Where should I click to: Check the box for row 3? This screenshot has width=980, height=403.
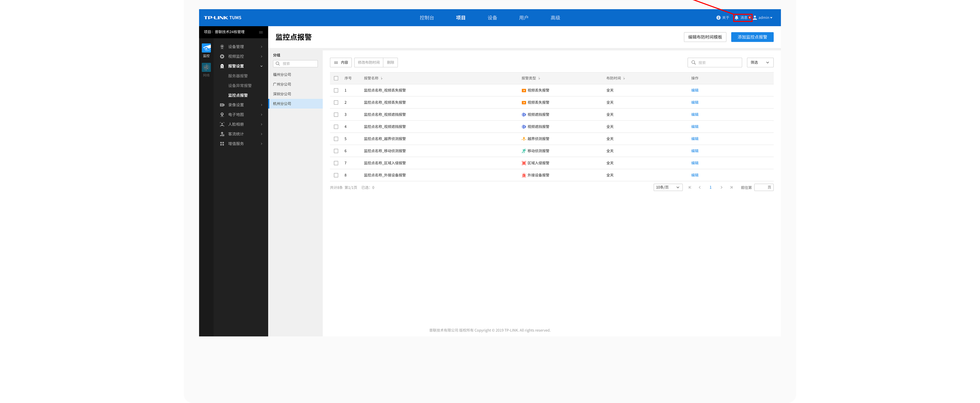pyautogui.click(x=336, y=115)
